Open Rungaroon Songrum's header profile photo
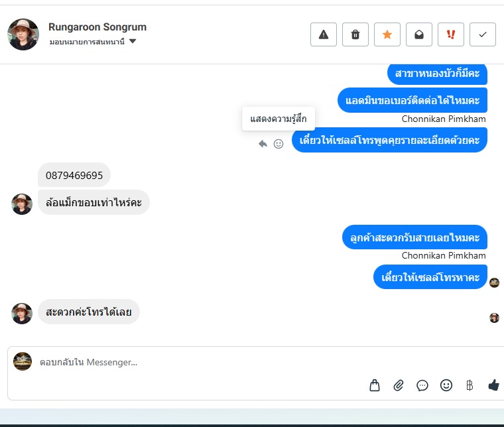504x427 pixels. tap(23, 34)
